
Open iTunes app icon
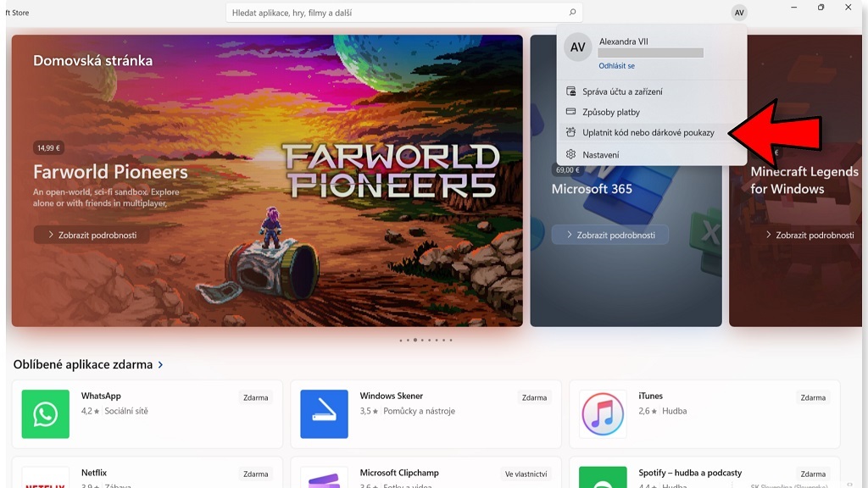pos(603,413)
